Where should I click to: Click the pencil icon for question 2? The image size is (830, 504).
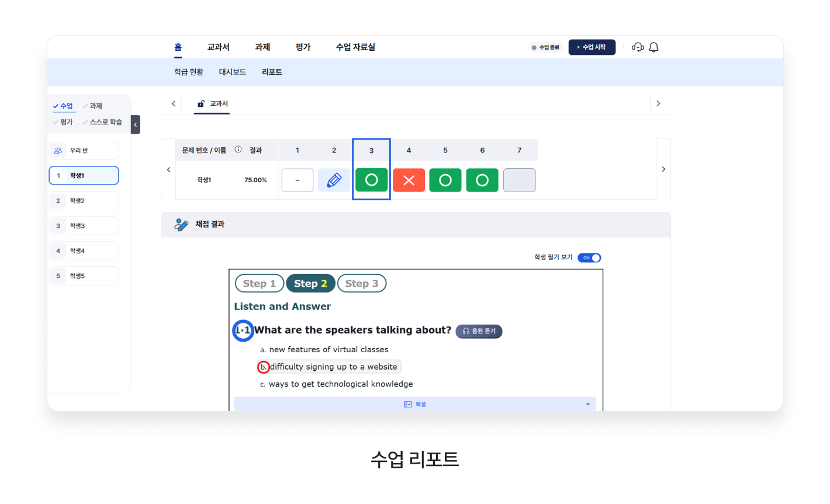click(x=334, y=180)
